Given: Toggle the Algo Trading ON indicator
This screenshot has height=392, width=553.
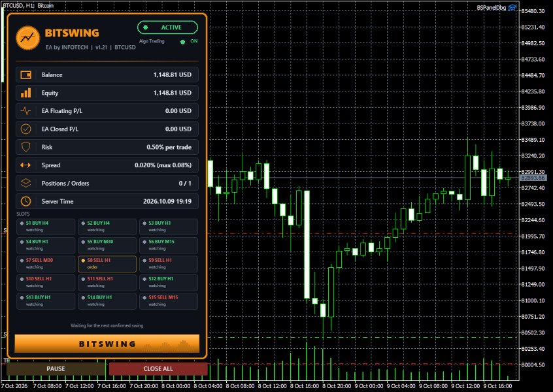Looking at the screenshot, I should 190,41.
